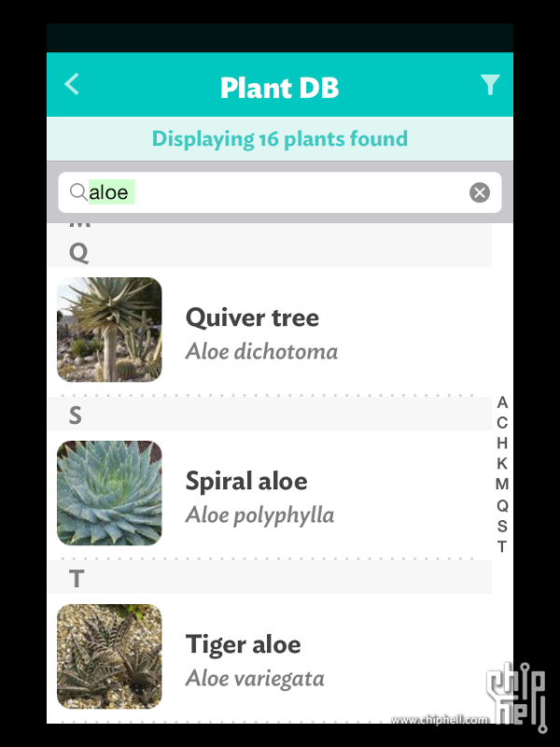Jump to letter C in index
The width and height of the screenshot is (560, 747).
(x=502, y=423)
